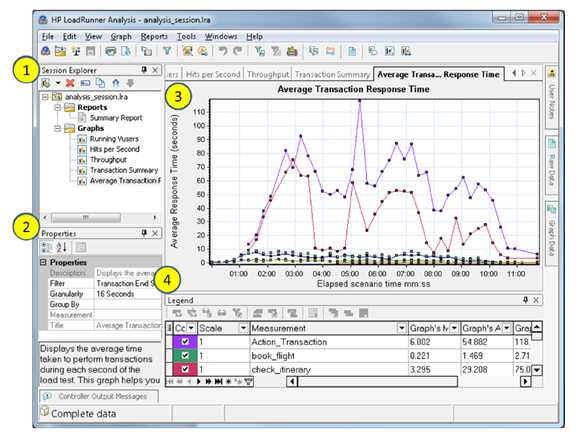Click the red X delete icon in Session Explorer
This screenshot has height=434, width=576.
(x=70, y=83)
